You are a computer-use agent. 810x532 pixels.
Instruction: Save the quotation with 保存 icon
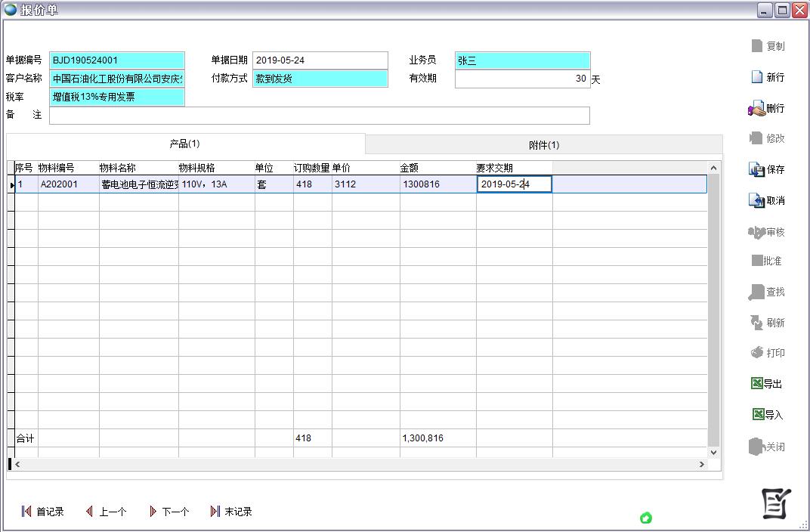coord(757,170)
